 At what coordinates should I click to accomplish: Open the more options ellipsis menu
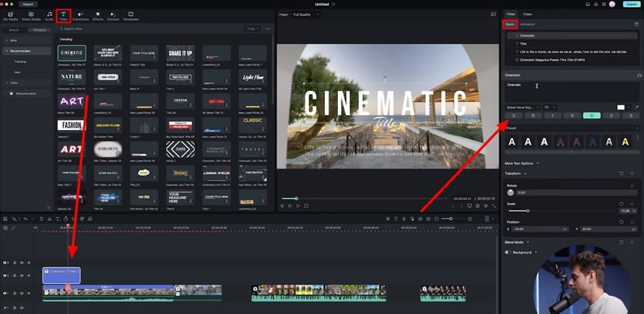coord(267,29)
